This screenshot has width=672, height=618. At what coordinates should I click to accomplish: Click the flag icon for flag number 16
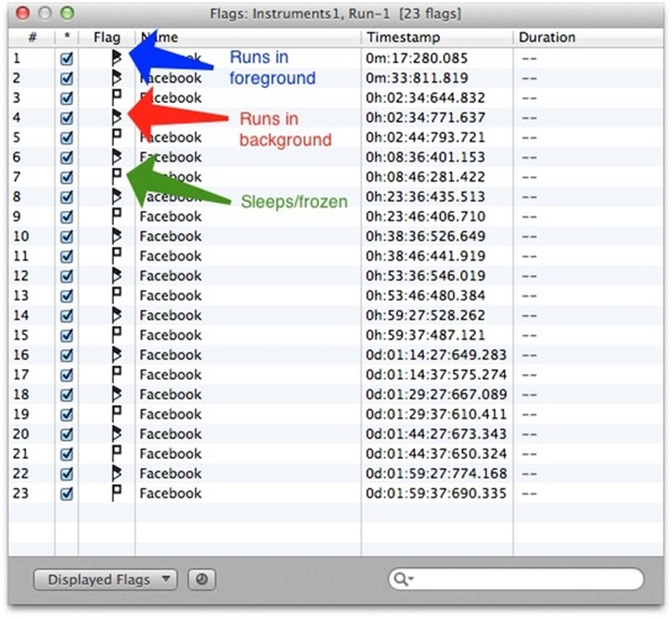coord(117,354)
